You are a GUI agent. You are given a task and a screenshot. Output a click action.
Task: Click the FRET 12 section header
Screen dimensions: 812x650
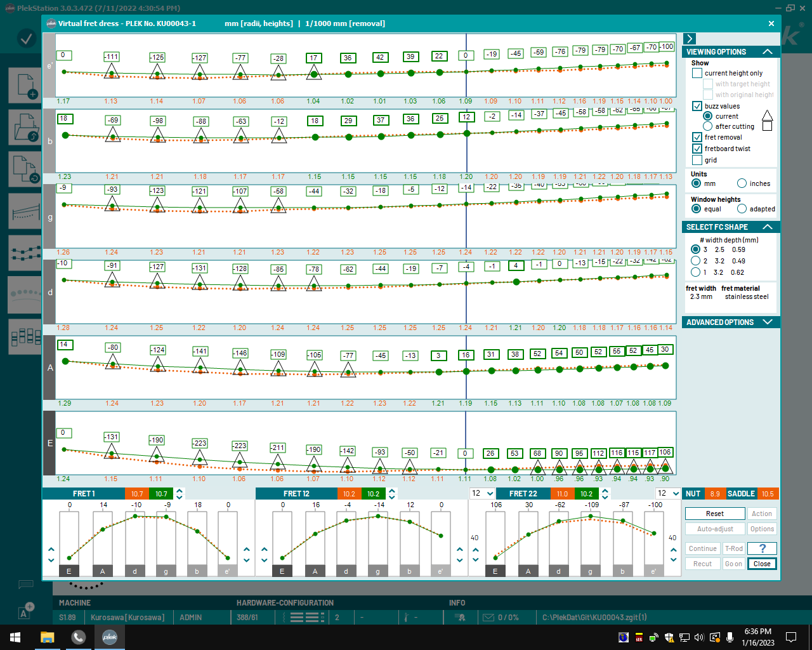pos(296,493)
